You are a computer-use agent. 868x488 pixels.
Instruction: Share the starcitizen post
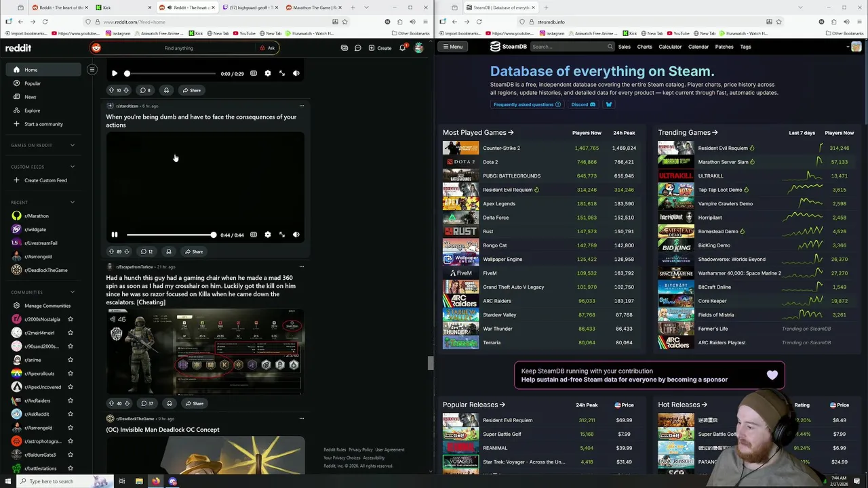click(x=194, y=251)
